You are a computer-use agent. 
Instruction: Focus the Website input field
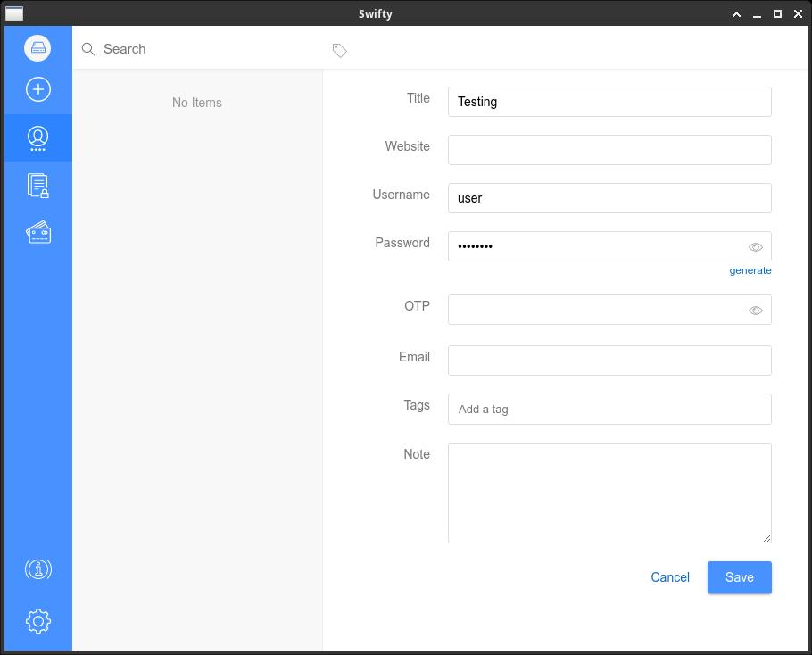(x=609, y=150)
